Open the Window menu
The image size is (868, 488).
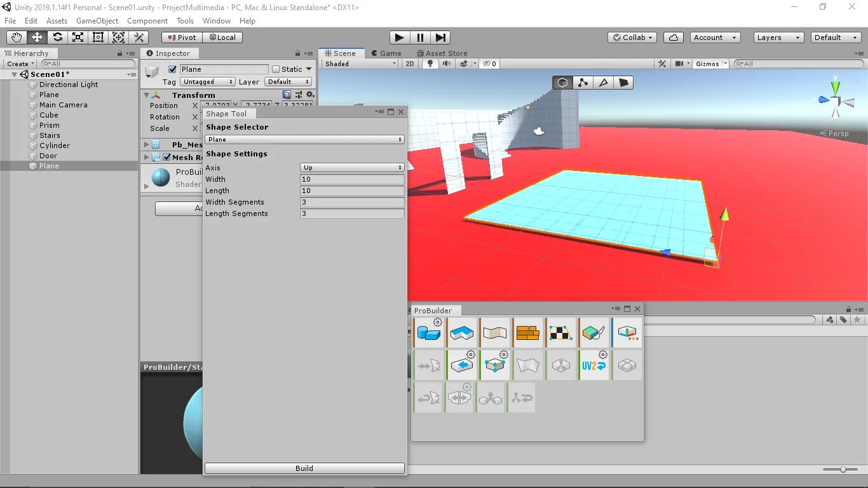pos(217,21)
